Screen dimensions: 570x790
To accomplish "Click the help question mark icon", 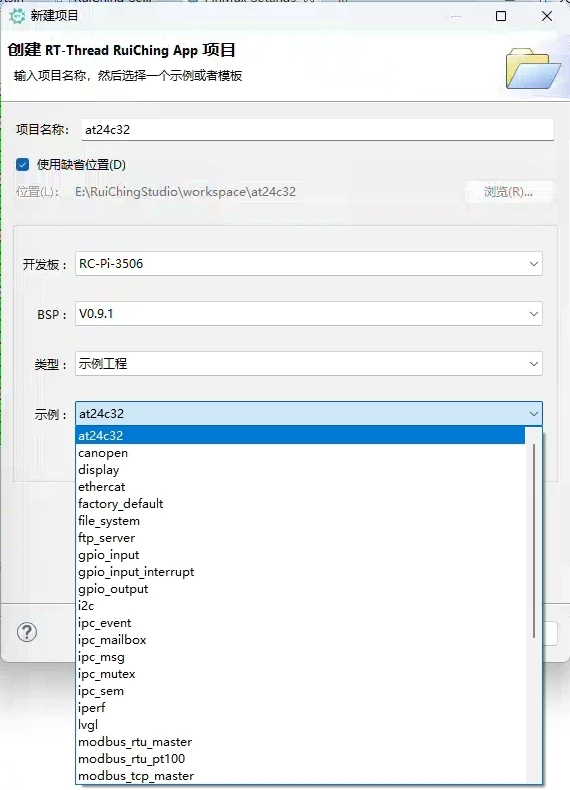I will pyautogui.click(x=27, y=632).
